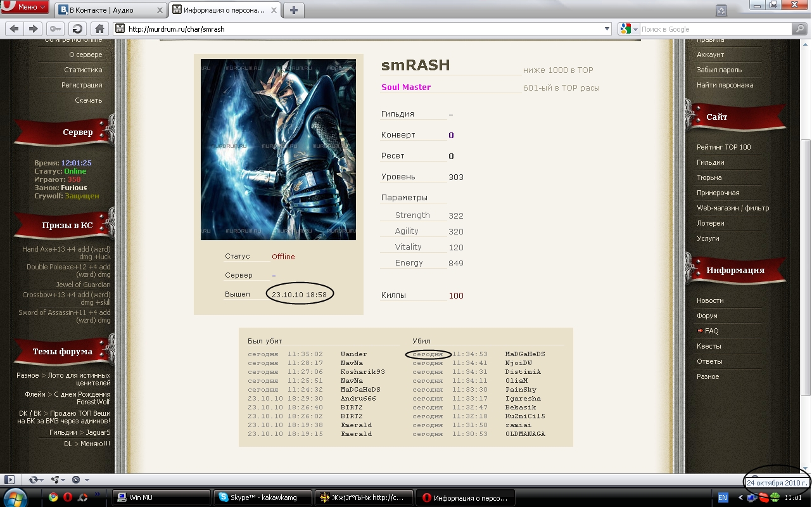Image resolution: width=812 pixels, height=507 pixels.
Task: Open the closed tabs trash icon
Action: pyautogui.click(x=721, y=10)
